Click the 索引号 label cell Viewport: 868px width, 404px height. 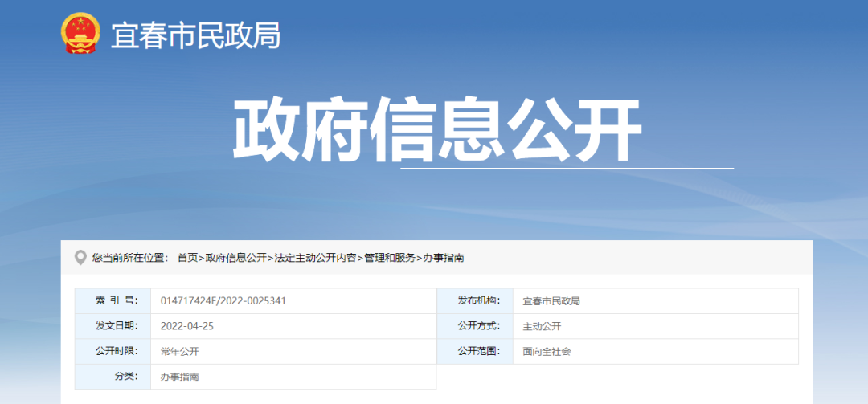point(113,301)
